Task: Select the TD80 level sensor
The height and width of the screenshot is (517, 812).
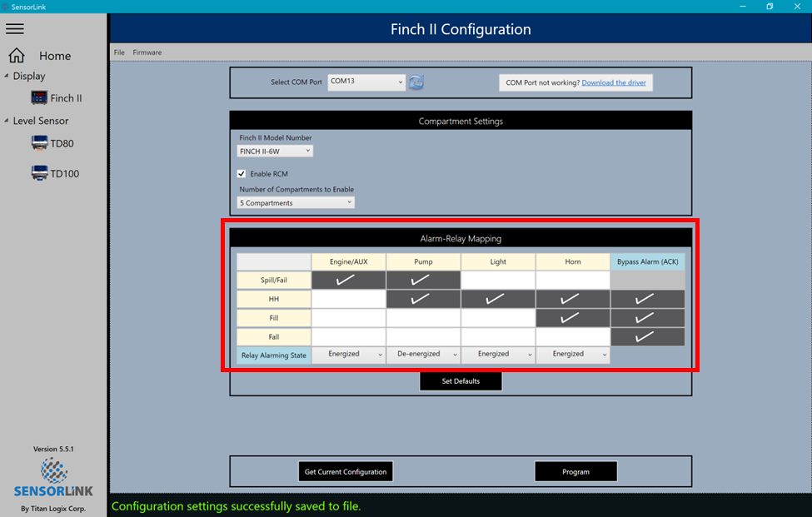Action: tap(60, 142)
